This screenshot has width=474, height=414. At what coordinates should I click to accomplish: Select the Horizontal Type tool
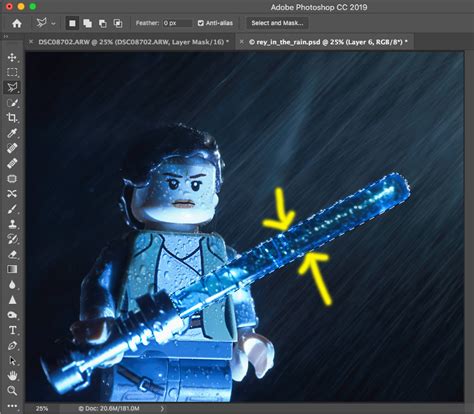[12, 330]
